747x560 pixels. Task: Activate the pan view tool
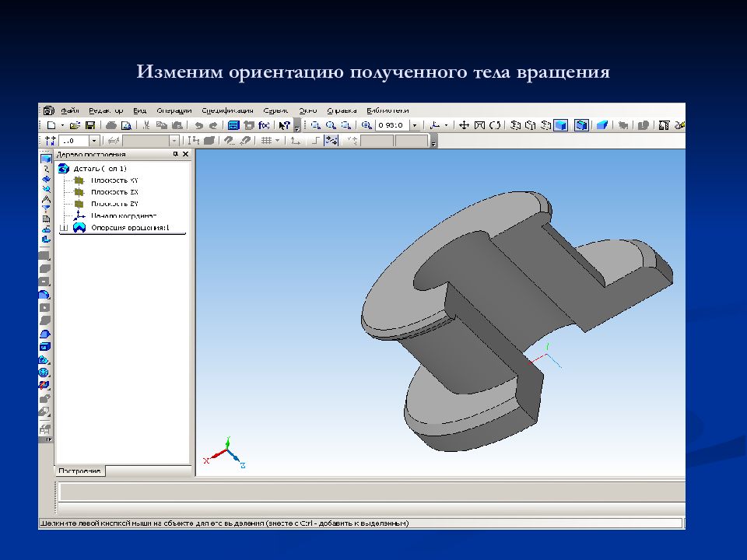(464, 125)
